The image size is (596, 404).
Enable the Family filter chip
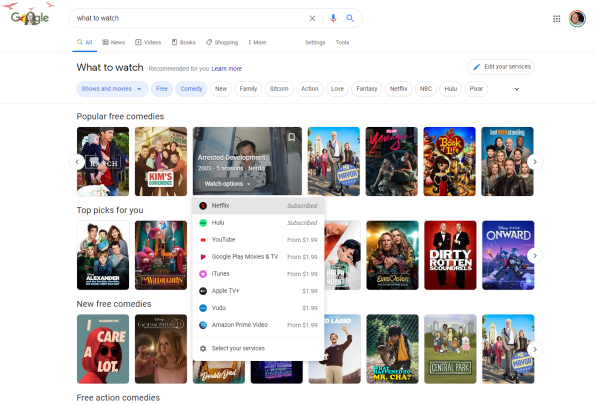[x=248, y=89]
